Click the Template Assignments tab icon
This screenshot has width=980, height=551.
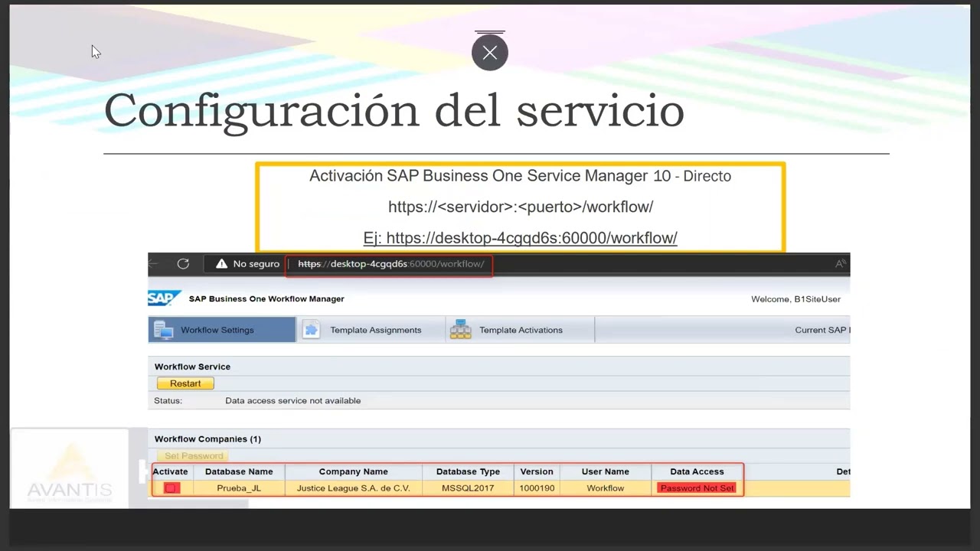(x=312, y=330)
